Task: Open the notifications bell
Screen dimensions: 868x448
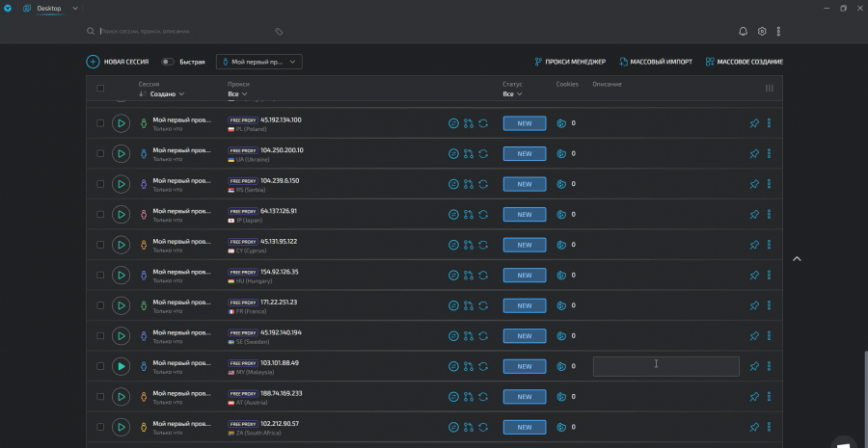Action: 743,32
